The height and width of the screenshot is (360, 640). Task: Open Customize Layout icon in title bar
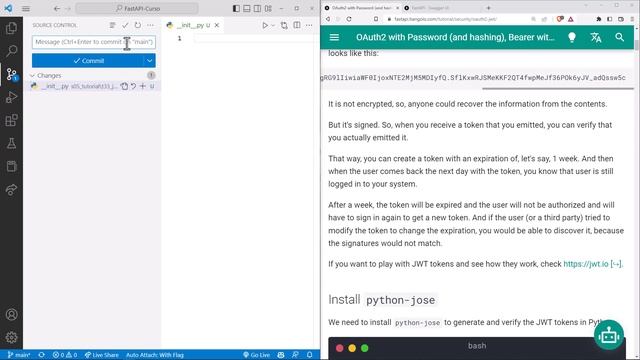click(268, 8)
